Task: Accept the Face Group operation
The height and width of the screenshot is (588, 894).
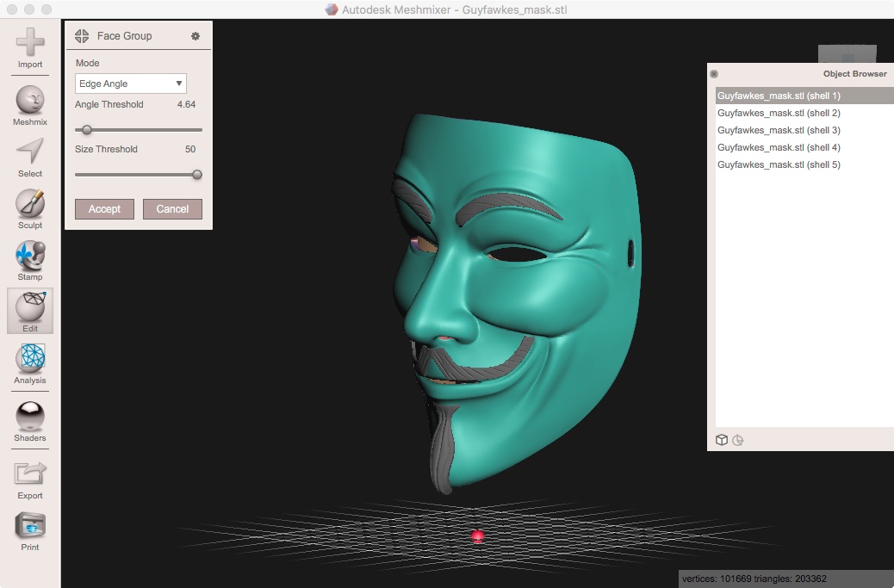Action: coord(104,209)
